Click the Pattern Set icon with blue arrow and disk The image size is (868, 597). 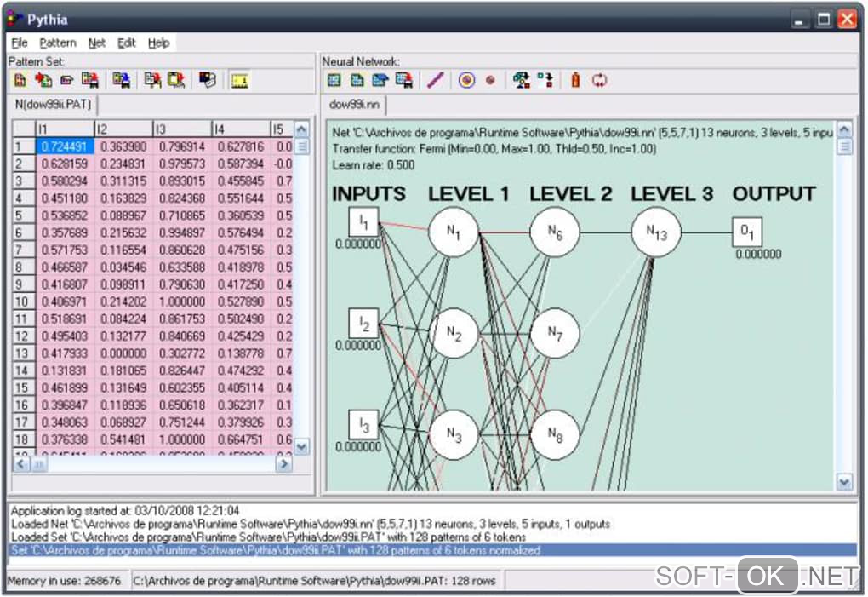(x=121, y=81)
